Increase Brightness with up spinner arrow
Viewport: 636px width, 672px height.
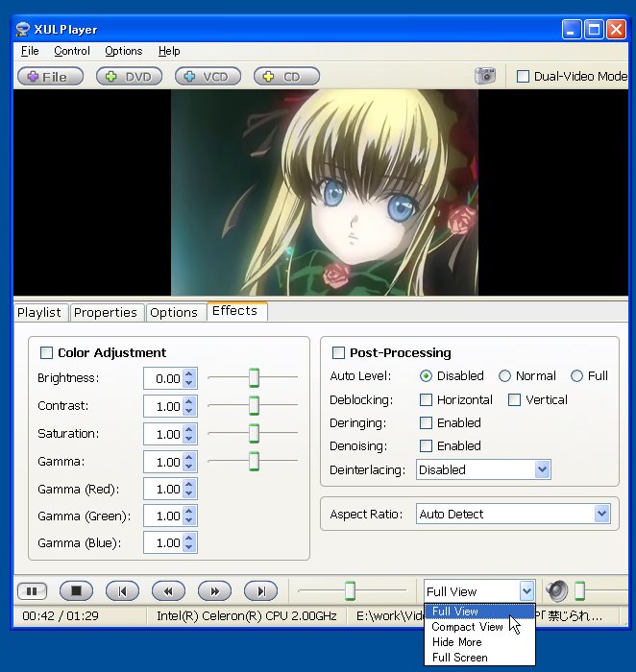(x=188, y=373)
